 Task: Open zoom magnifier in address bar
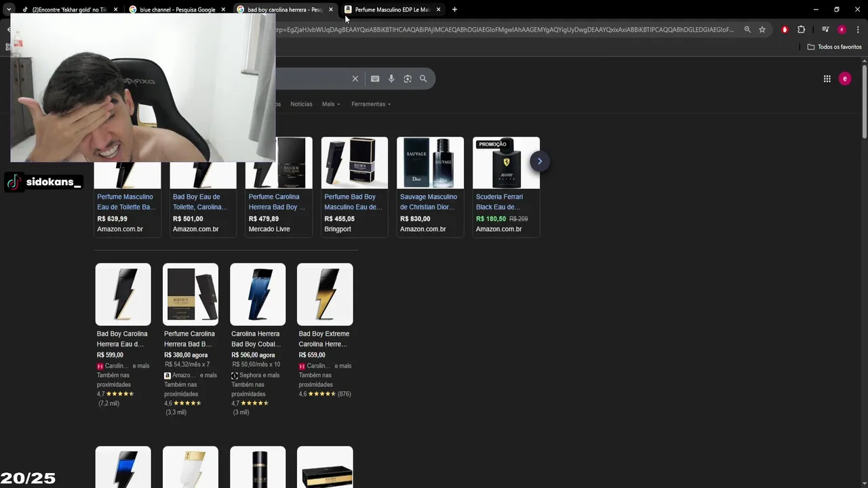click(x=747, y=30)
